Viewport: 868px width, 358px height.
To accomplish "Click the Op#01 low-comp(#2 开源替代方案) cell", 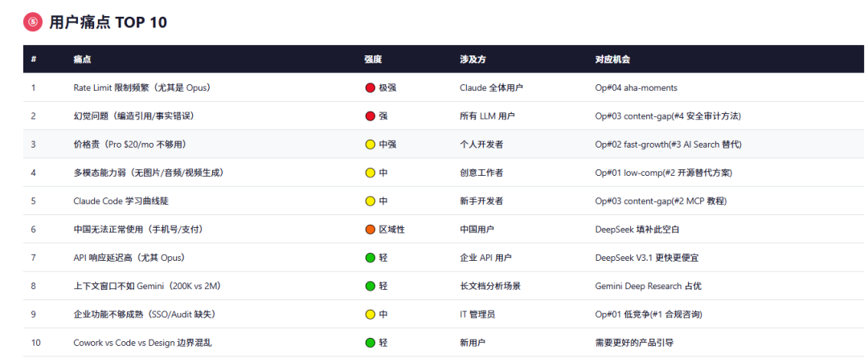I will (x=663, y=173).
